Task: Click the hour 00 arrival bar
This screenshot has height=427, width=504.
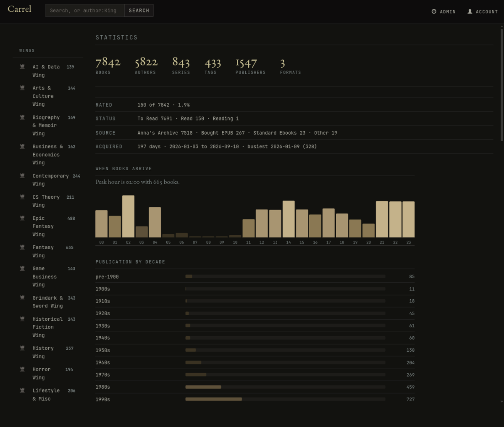Action: pyautogui.click(x=101, y=224)
